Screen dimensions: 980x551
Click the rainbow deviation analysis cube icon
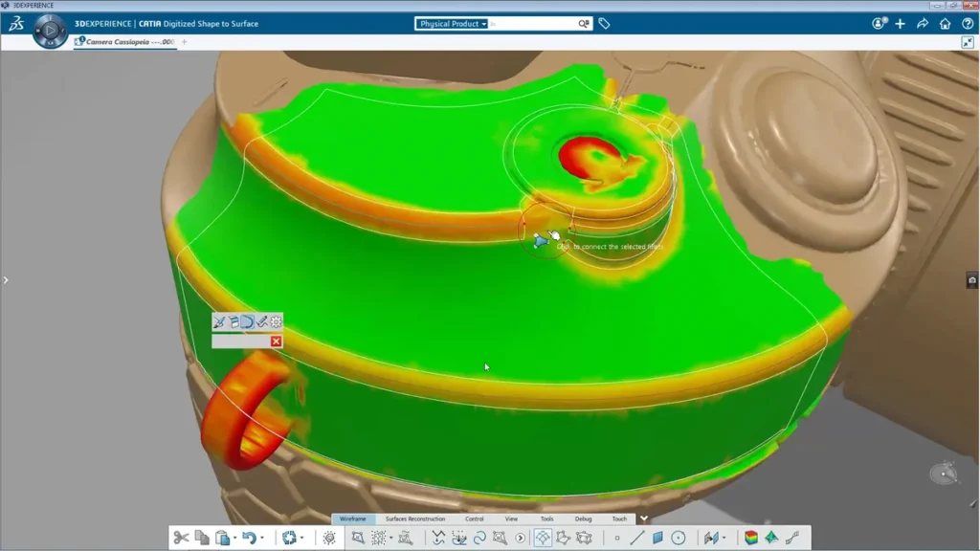pos(751,538)
